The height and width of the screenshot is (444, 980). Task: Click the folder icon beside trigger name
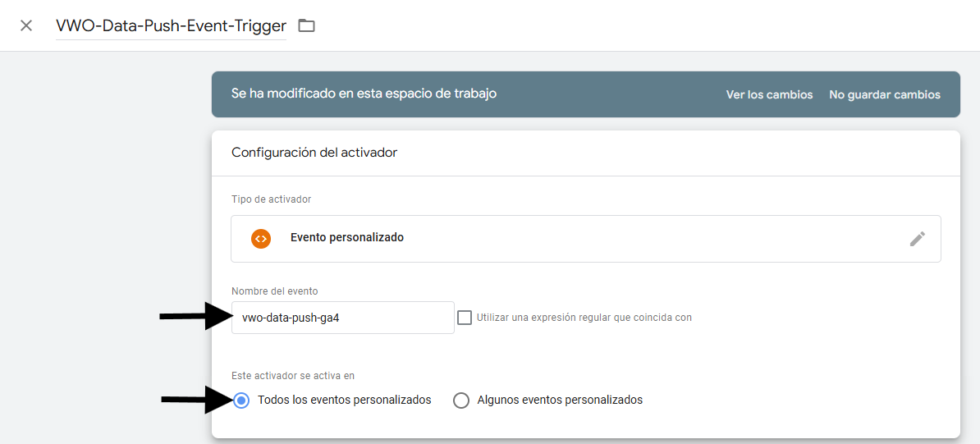[306, 25]
